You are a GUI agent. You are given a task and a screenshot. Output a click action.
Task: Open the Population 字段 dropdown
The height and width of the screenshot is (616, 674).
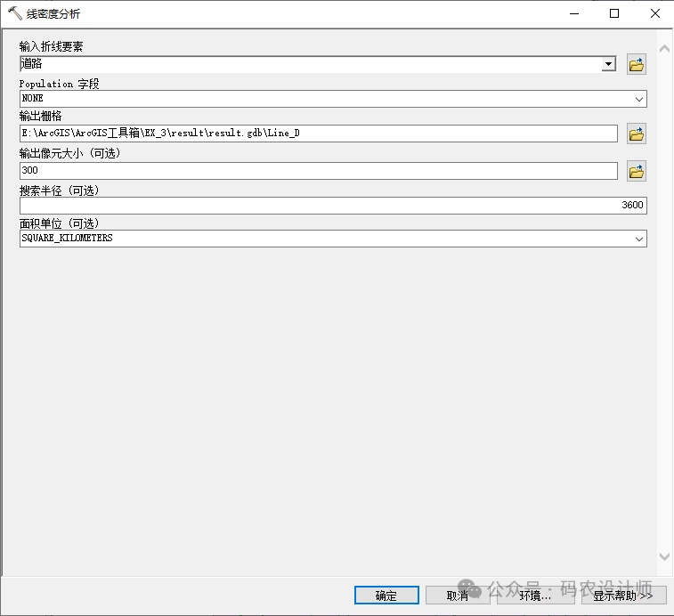639,99
